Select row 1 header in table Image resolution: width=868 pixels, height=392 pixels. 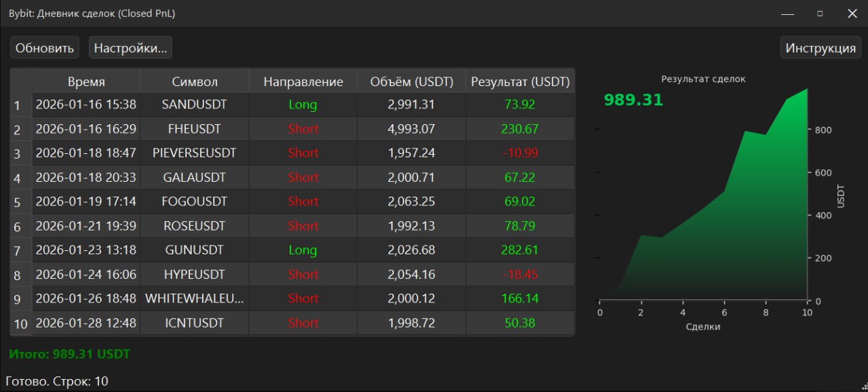[18, 106]
